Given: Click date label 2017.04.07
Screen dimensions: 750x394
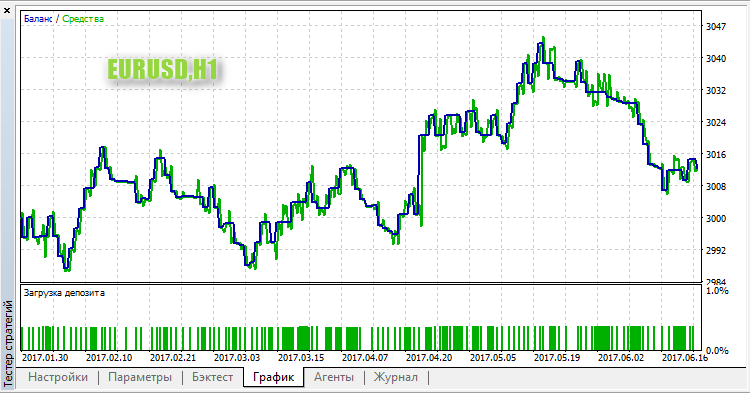Looking at the screenshot, I should 365,358.
